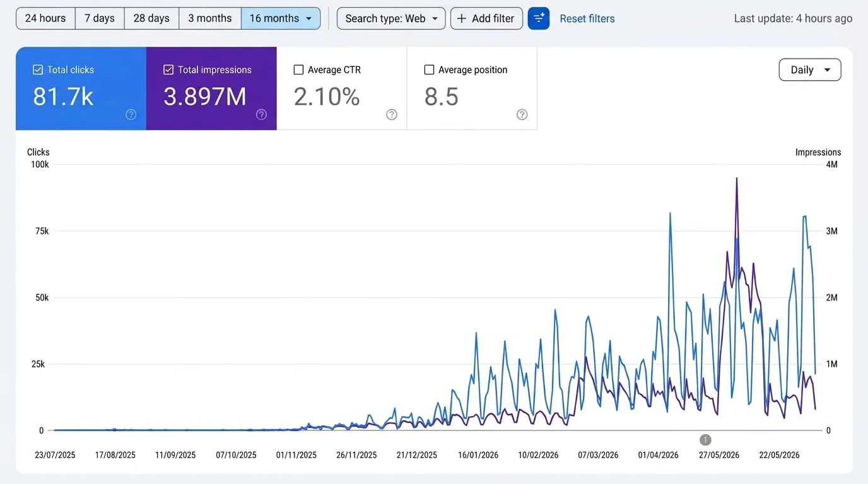Open the annotation marker numbered 1
Image resolution: width=868 pixels, height=484 pixels.
pos(705,440)
